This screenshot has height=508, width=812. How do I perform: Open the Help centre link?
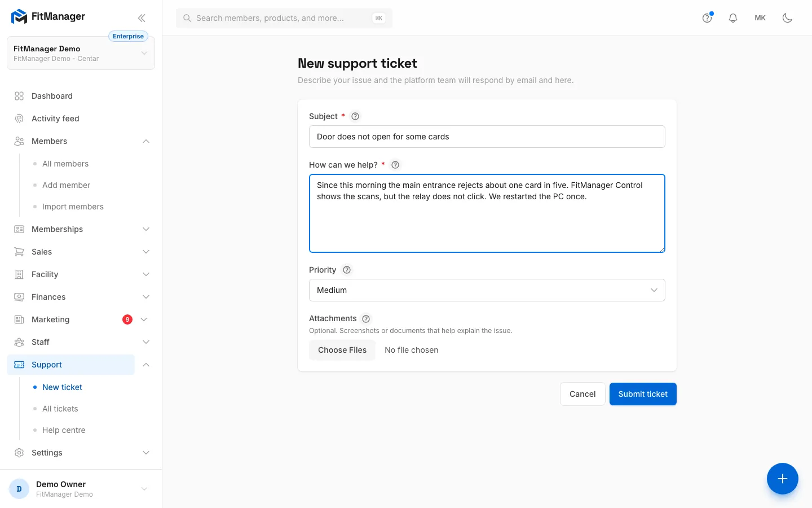[64, 430]
